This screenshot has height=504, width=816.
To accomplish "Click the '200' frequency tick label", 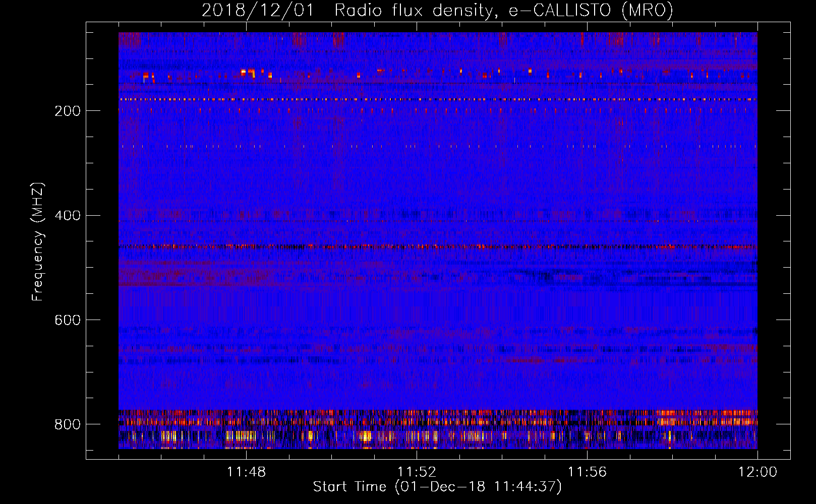I will 68,111.
